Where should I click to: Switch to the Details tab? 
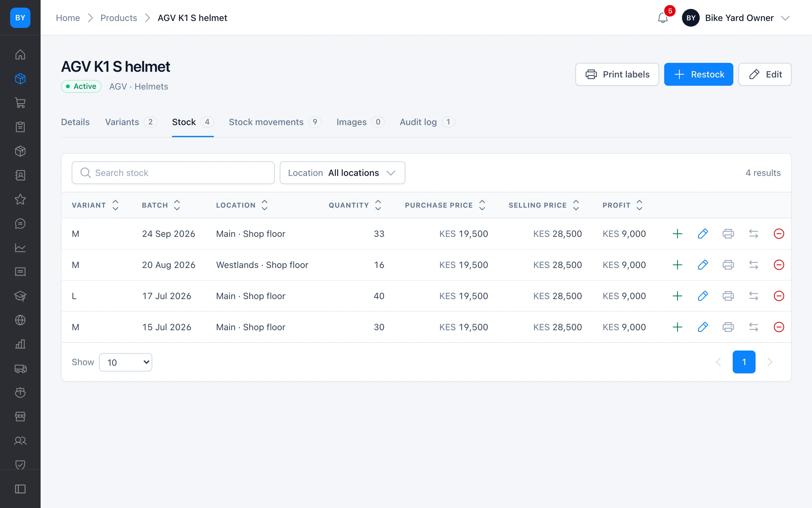pos(75,122)
